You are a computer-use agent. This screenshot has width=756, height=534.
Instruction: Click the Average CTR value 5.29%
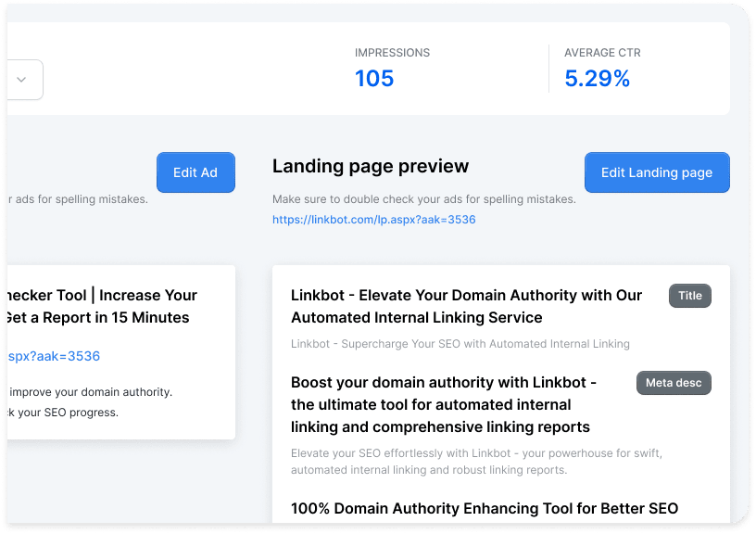[597, 78]
